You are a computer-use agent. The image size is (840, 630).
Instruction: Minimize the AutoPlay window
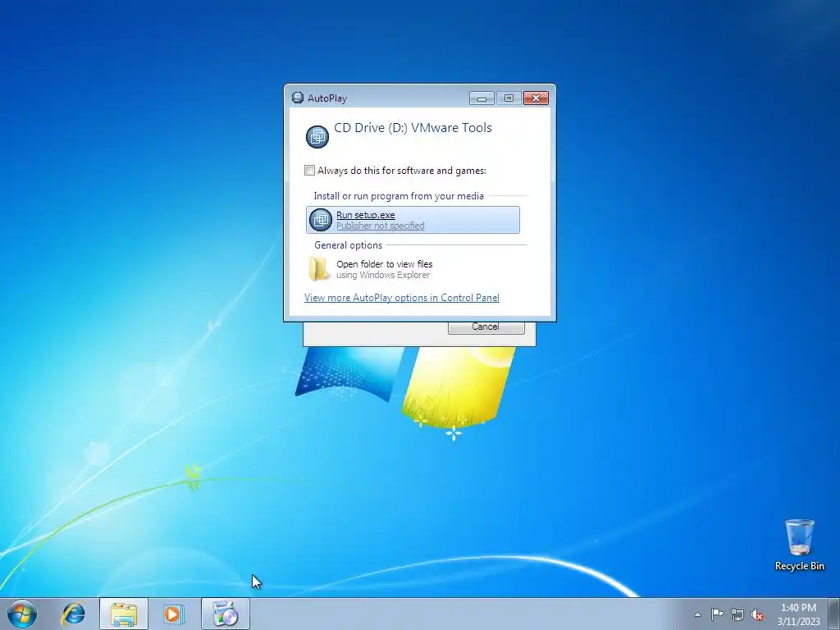pyautogui.click(x=482, y=98)
